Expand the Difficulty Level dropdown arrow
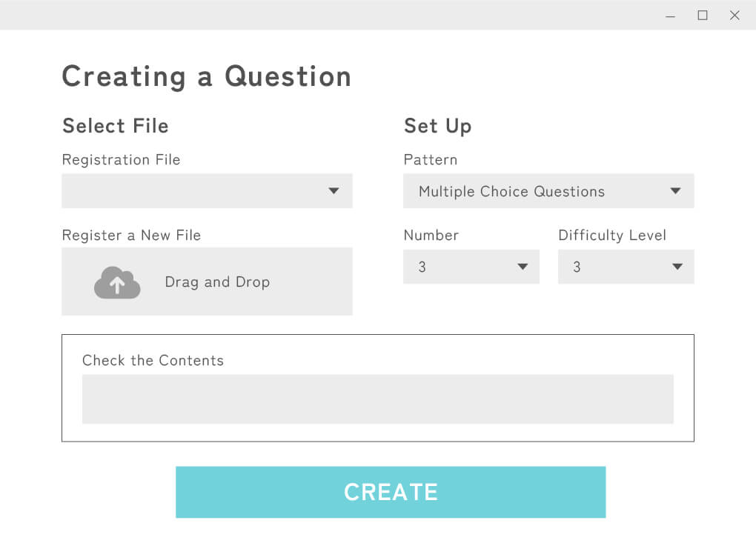 point(677,267)
